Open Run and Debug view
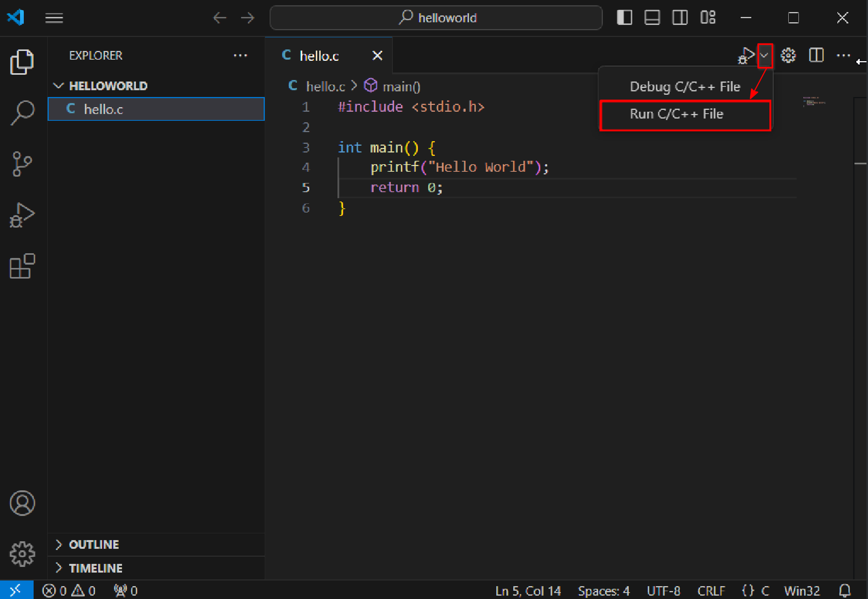 point(22,215)
